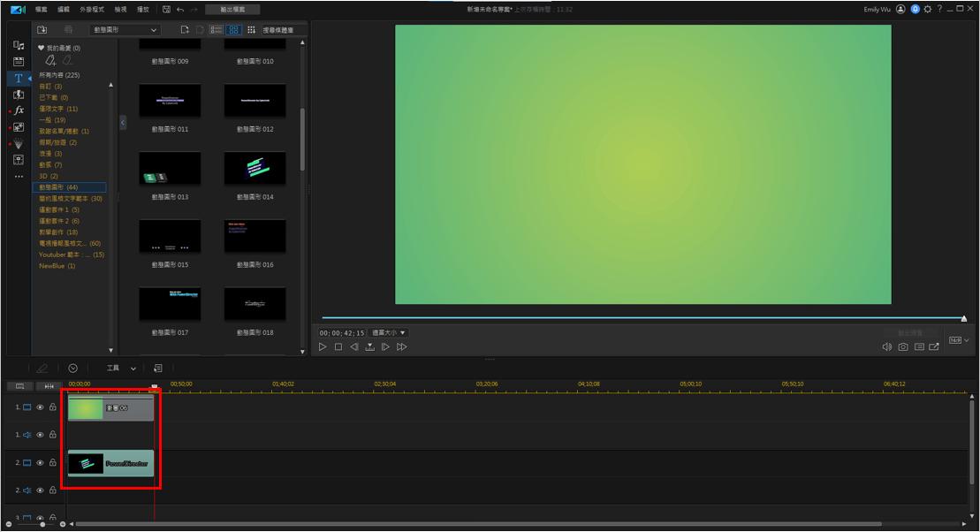
Task: Click the preview volume speaker icon
Action: click(x=887, y=347)
